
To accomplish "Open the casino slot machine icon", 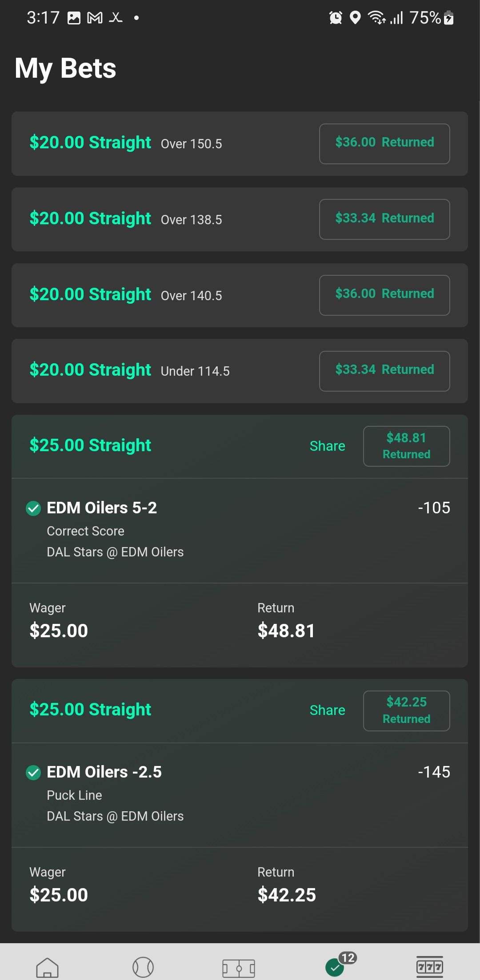I will pos(429,967).
